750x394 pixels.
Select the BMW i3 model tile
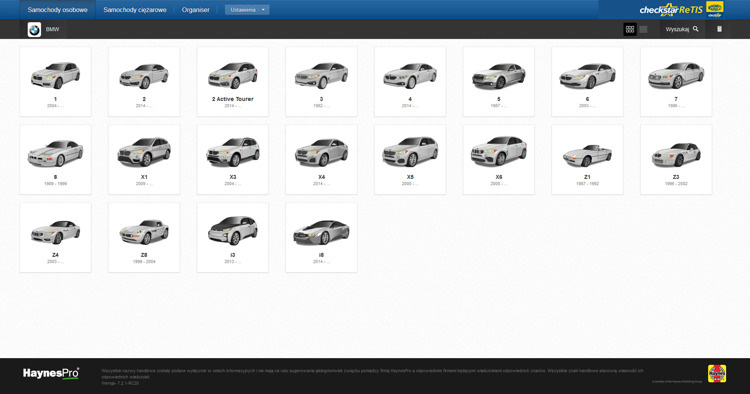tap(233, 238)
